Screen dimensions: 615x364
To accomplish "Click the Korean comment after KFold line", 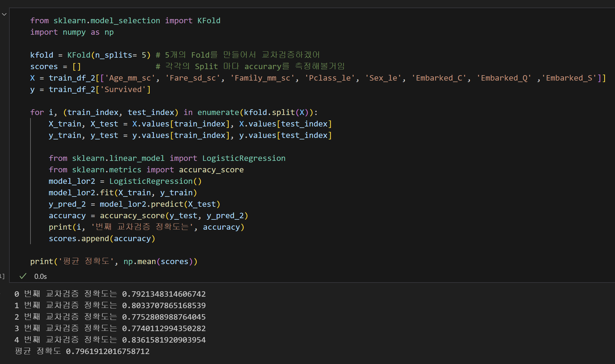I will (237, 55).
